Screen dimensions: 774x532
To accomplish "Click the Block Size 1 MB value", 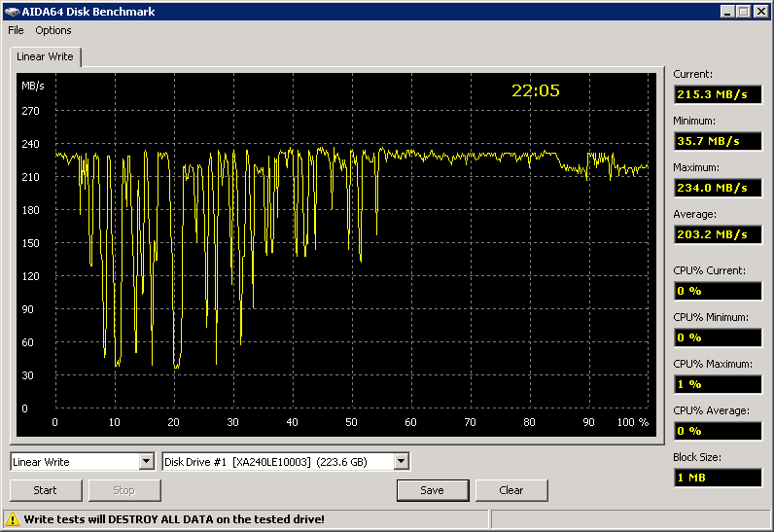I will [718, 478].
